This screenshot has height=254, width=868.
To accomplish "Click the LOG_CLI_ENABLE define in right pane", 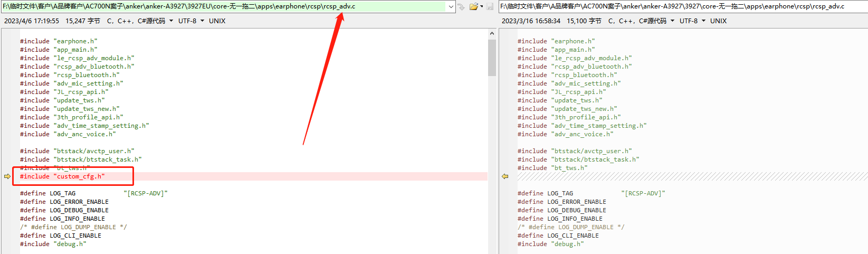I will pos(558,236).
